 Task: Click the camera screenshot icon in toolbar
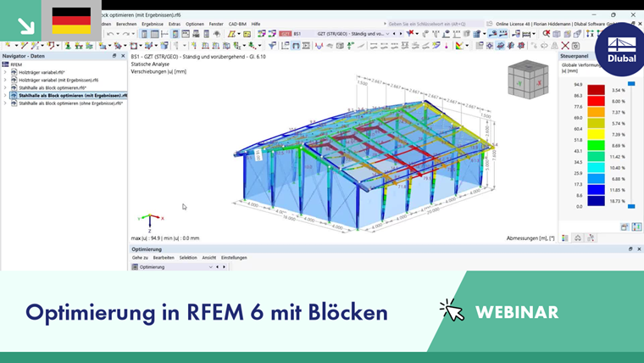pos(576,46)
